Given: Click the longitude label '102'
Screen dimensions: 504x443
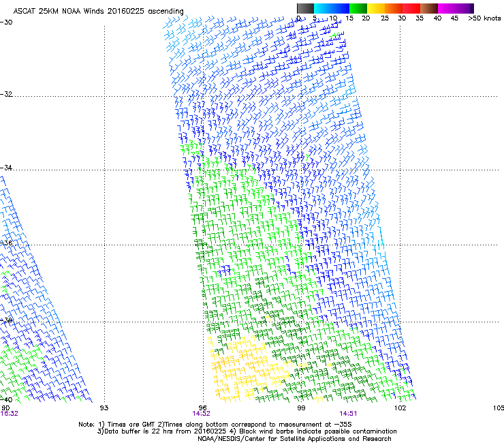Looking at the screenshot, I should pos(400,408).
